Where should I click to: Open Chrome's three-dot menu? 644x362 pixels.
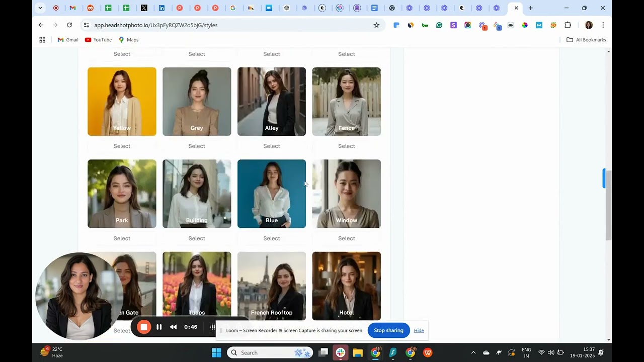tap(603, 25)
